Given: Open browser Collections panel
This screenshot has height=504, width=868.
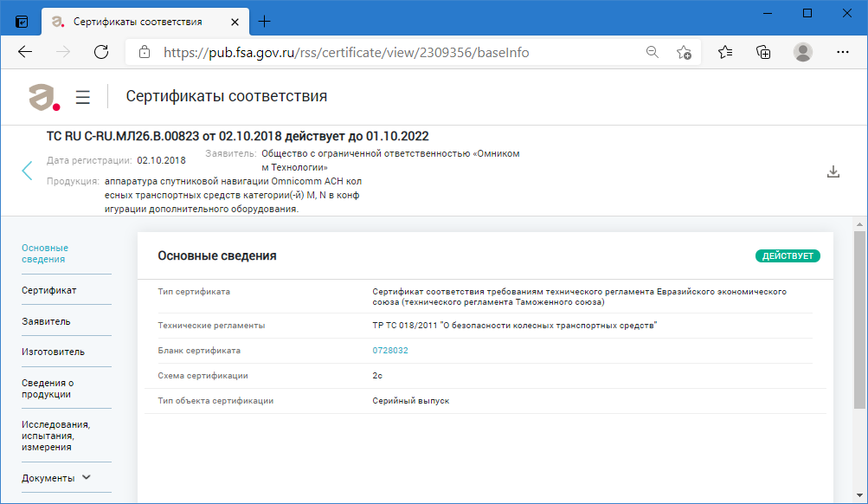Looking at the screenshot, I should 763,52.
